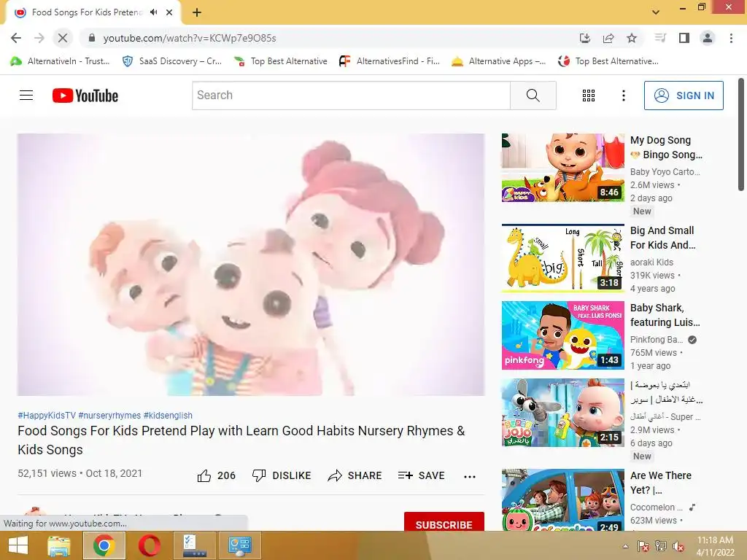The width and height of the screenshot is (747, 560).
Task: Open File Explorer from taskbar
Action: pyautogui.click(x=59, y=545)
